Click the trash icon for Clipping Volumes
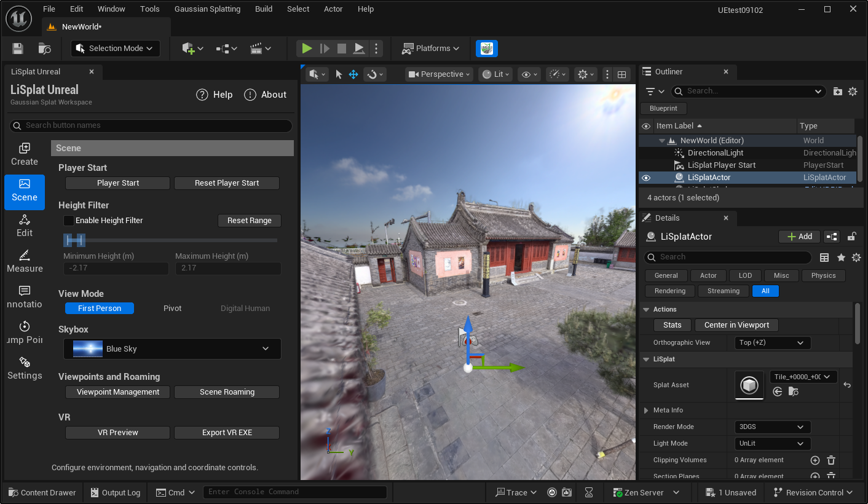The image size is (868, 504). (831, 460)
